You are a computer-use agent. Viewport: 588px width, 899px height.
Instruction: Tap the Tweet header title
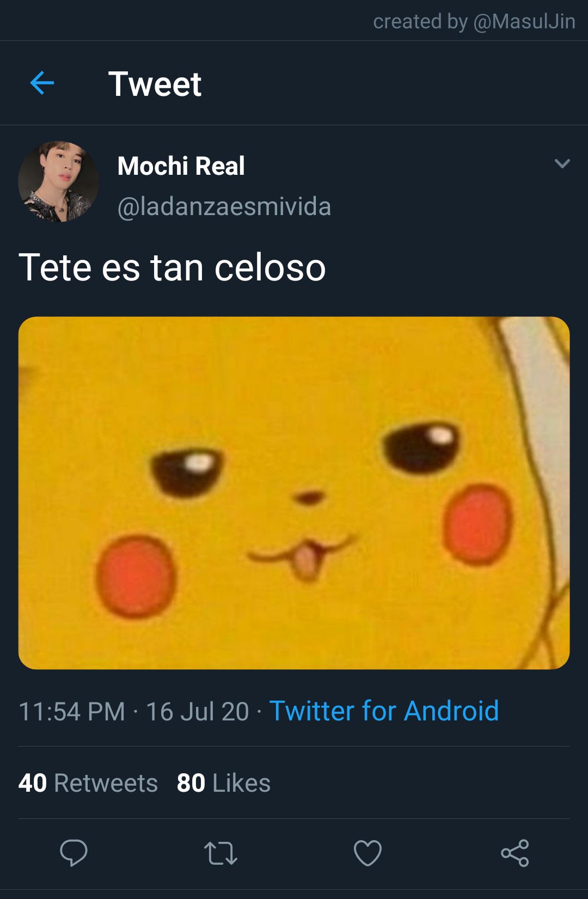155,84
